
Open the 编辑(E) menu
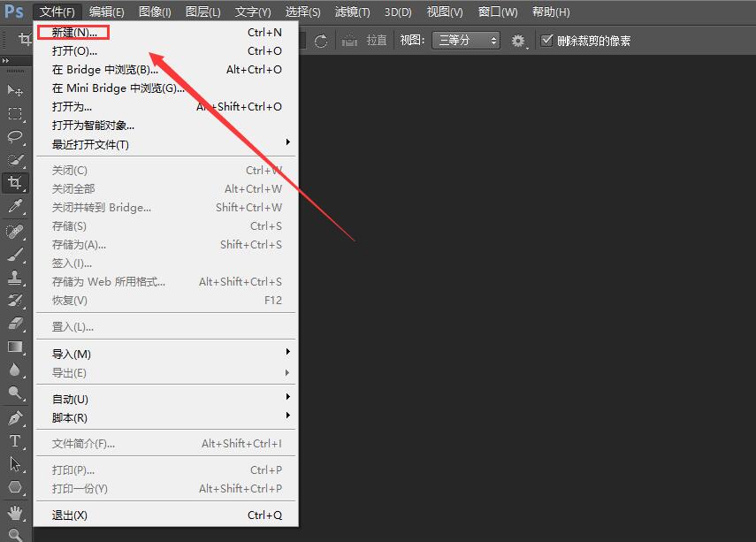tap(107, 11)
